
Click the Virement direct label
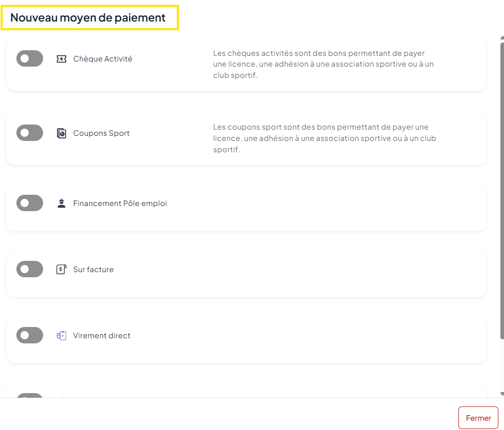tap(102, 336)
